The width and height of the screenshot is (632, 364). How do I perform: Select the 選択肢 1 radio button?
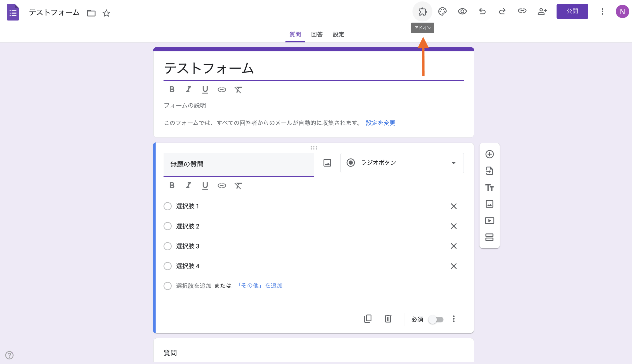(168, 206)
